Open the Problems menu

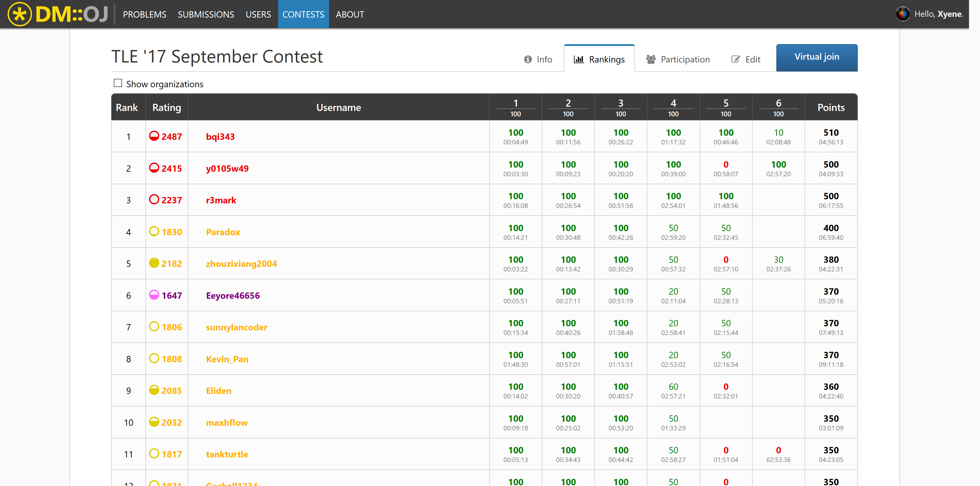(x=144, y=15)
